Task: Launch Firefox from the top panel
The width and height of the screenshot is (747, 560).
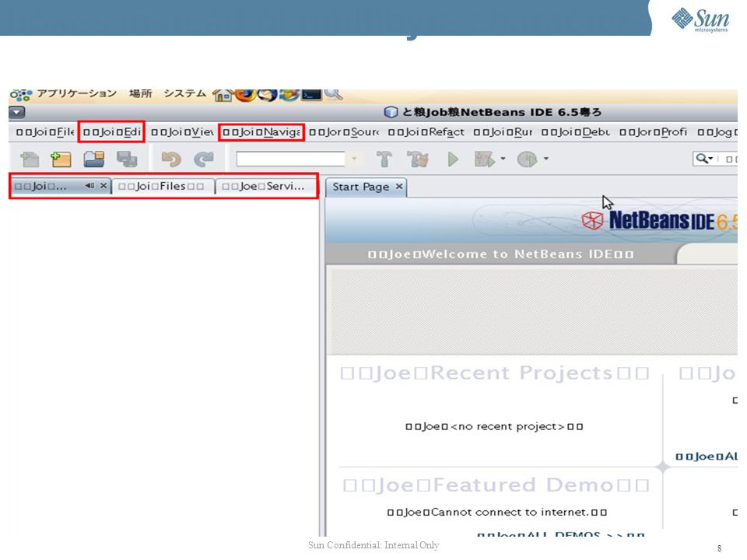Action: click(245, 94)
